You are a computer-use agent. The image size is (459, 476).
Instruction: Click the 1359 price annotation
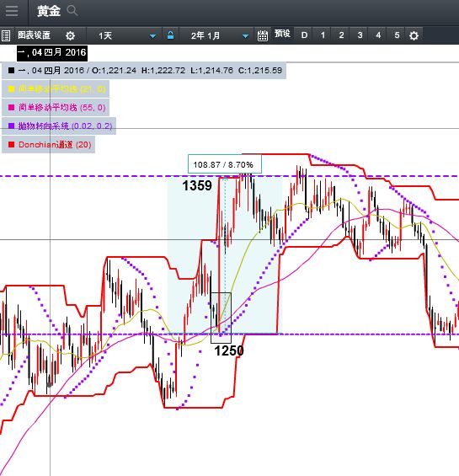[x=197, y=186]
